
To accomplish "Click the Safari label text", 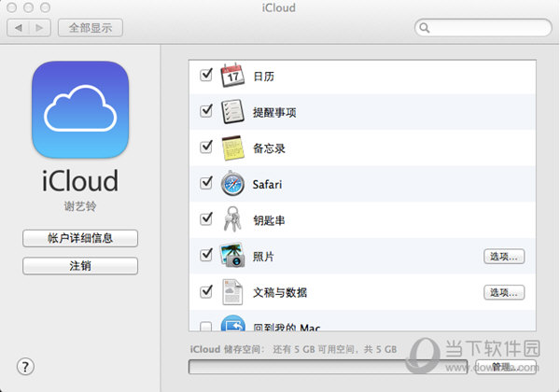I will click(x=267, y=185).
